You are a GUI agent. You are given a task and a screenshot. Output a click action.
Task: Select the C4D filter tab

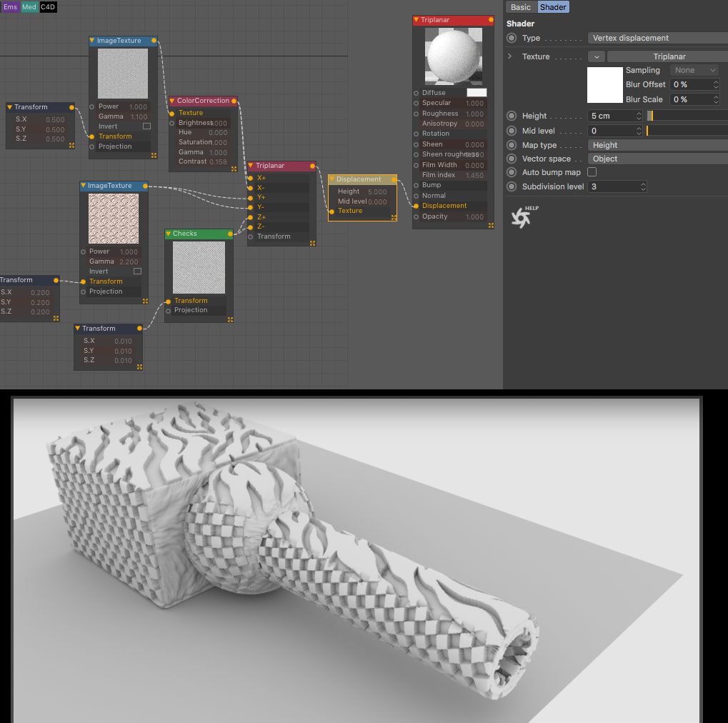[48, 7]
